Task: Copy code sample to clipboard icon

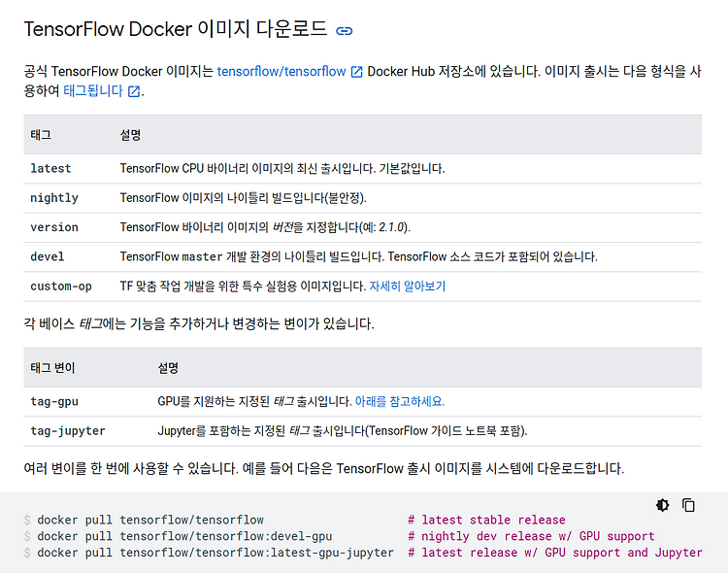Action: (x=688, y=505)
